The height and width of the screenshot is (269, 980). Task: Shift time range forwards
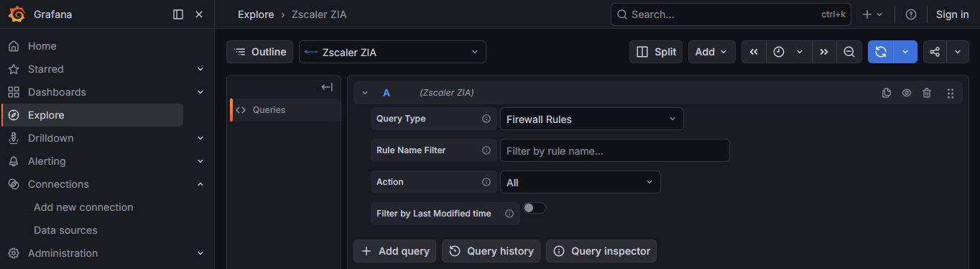point(824,52)
